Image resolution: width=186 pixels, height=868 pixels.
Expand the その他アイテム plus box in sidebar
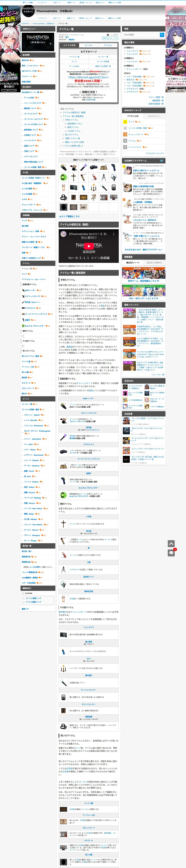23,346
